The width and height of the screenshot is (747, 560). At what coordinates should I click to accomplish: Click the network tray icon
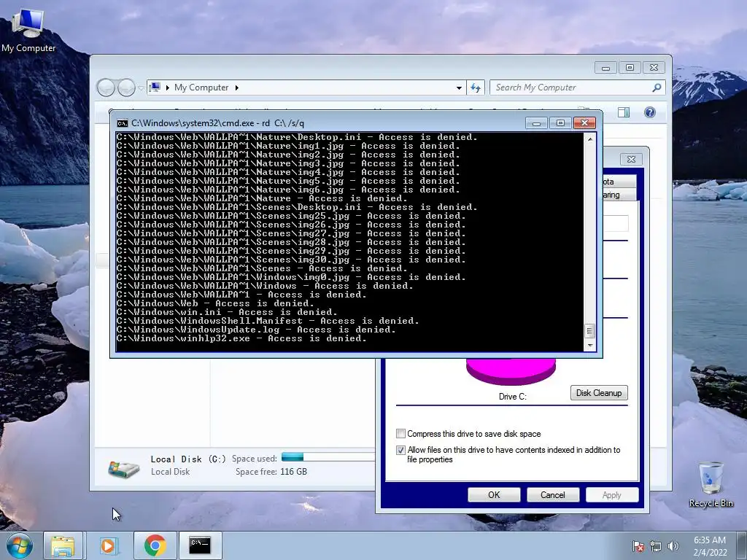[656, 546]
